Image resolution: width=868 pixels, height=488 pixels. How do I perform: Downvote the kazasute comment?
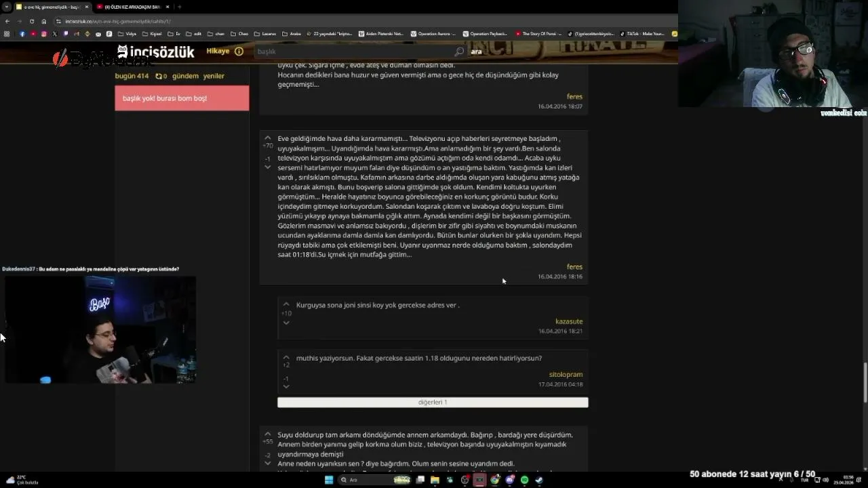[x=286, y=323]
